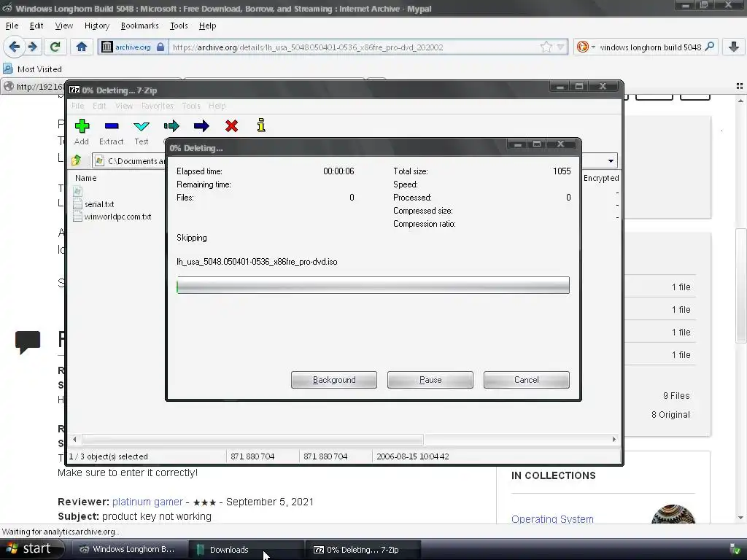Screen dimensions: 747x560
Task: Click the 7-Zip horizontal scrollbar
Action: point(253,439)
